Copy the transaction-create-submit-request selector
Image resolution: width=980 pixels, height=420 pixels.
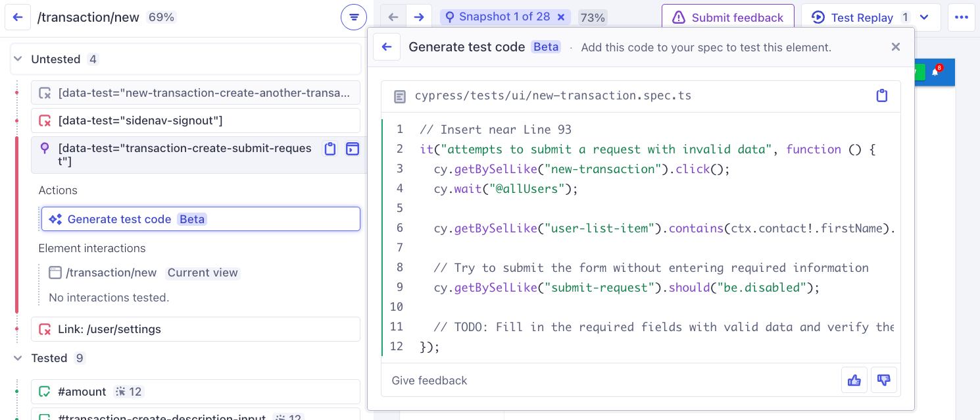click(x=330, y=150)
